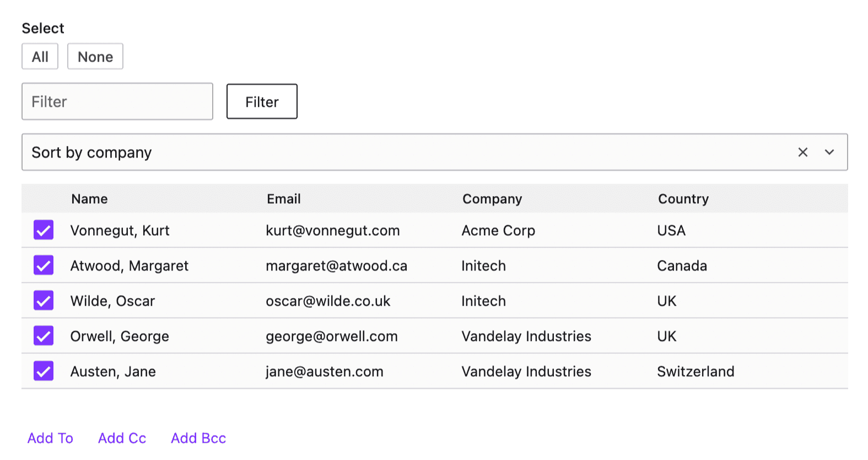Add selected contacts to To
The image size is (868, 460).
pos(50,438)
